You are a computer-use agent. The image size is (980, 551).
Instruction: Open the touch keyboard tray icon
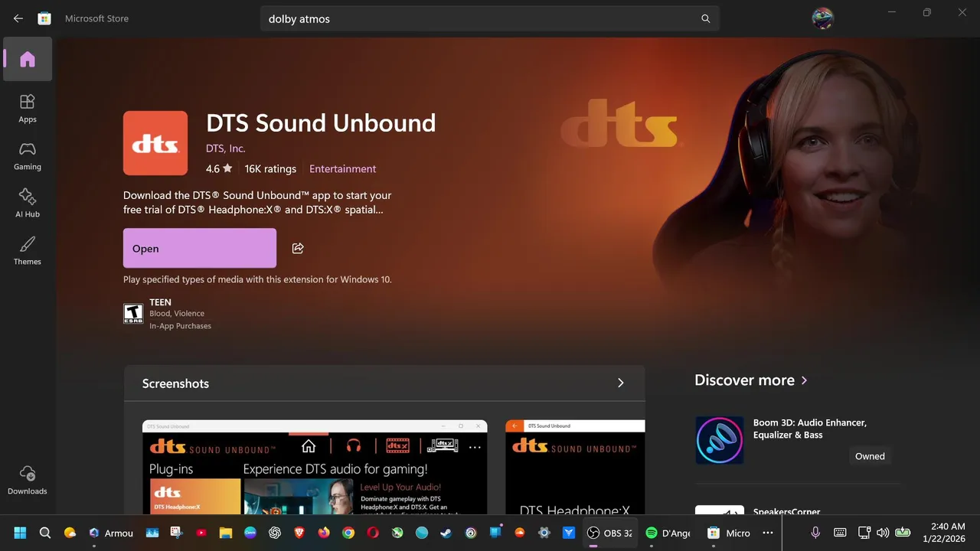[840, 533]
